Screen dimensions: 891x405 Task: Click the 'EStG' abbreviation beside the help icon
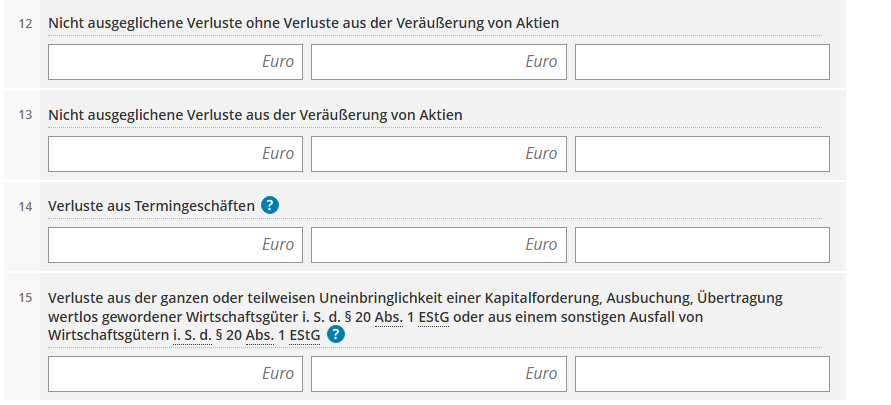point(304,336)
